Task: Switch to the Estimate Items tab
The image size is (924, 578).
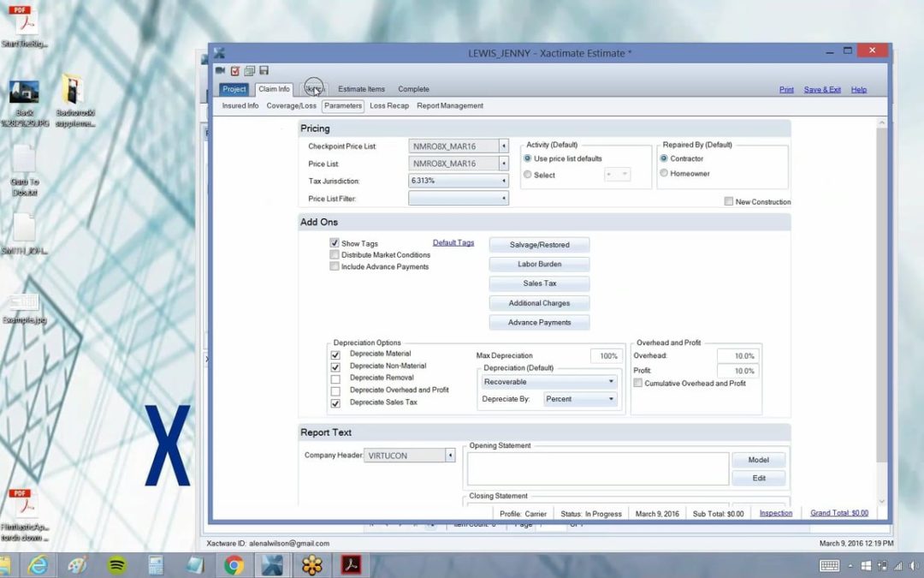Action: click(361, 89)
